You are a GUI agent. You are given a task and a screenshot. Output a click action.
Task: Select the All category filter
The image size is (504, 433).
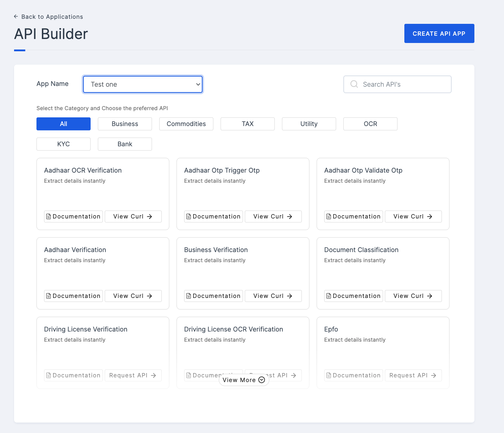pos(64,124)
